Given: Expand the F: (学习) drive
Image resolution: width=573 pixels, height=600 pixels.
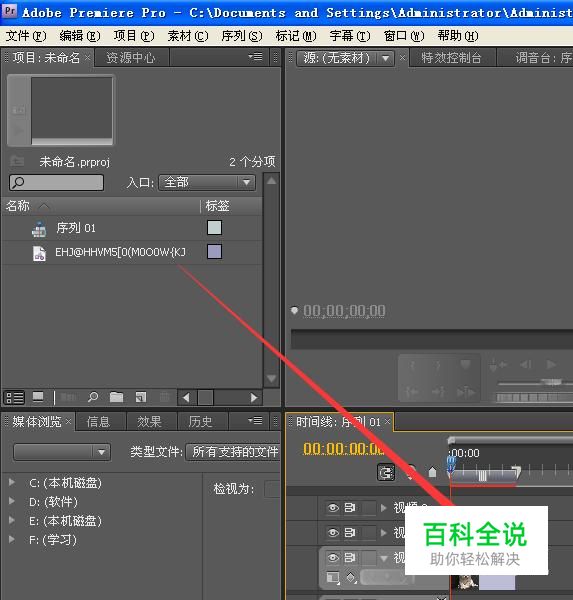Looking at the screenshot, I should [x=12, y=540].
